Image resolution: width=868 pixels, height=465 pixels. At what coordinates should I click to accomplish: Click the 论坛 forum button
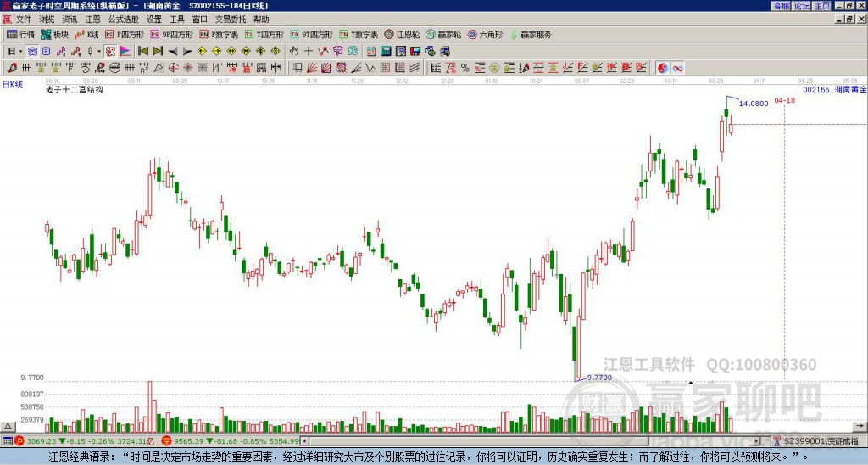[x=801, y=5]
